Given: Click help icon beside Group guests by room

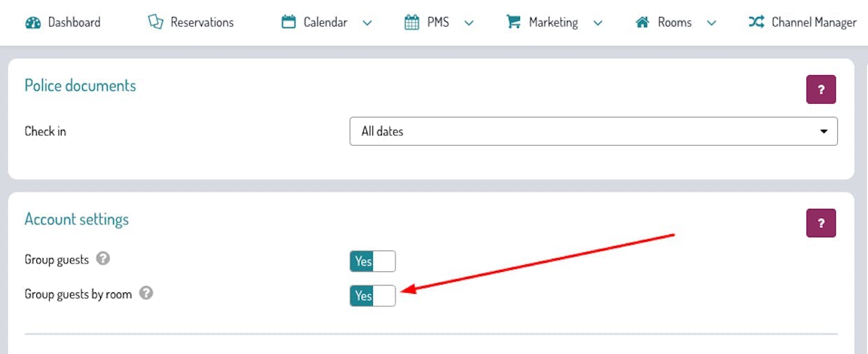Looking at the screenshot, I should (x=146, y=294).
